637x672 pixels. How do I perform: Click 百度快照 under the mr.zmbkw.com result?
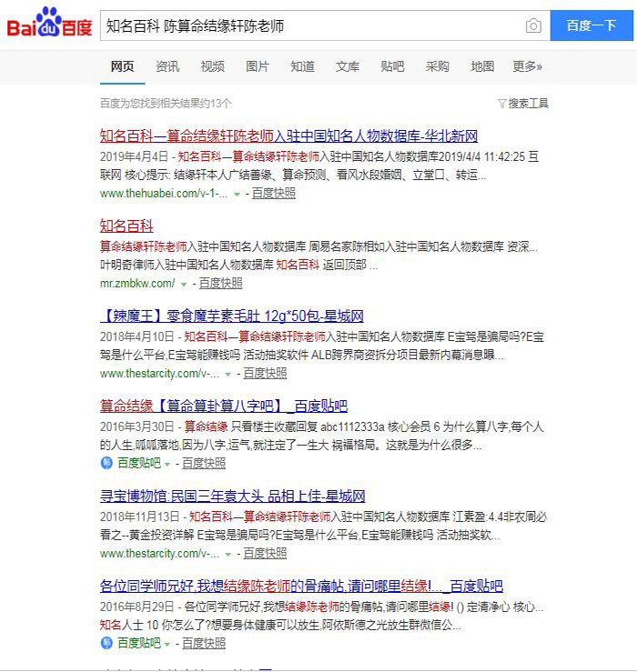pyautogui.click(x=221, y=284)
